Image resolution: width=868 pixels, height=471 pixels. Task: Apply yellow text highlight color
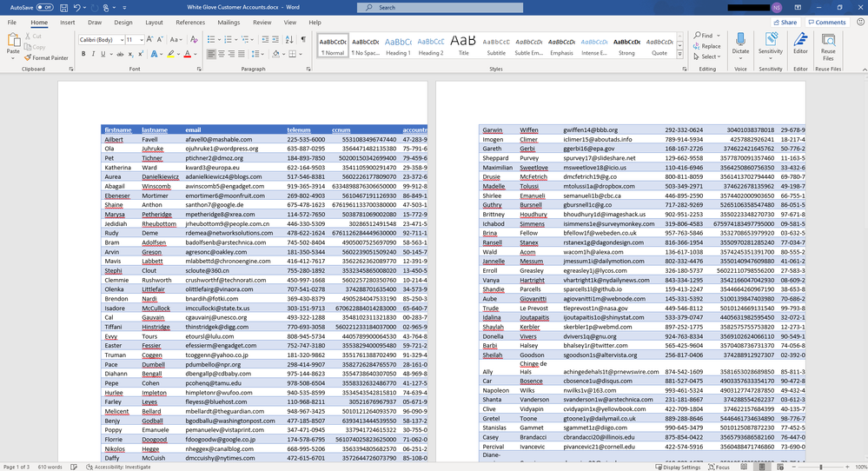click(x=170, y=54)
